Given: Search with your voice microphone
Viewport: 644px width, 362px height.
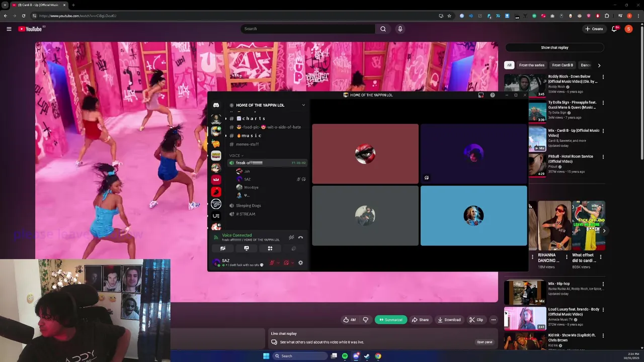Looking at the screenshot, I should click(400, 29).
